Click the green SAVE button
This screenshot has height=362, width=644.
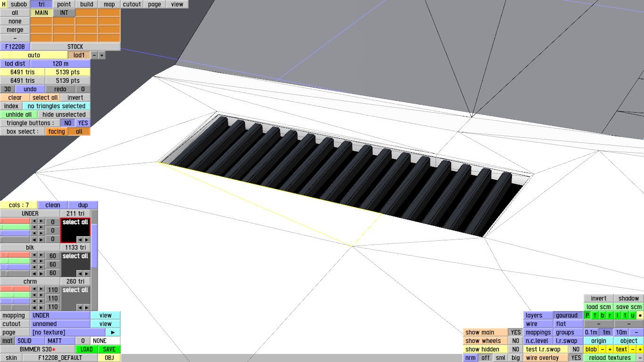tap(109, 349)
